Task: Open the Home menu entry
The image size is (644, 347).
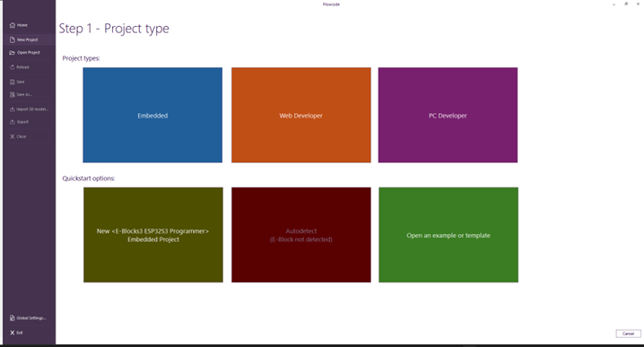Action: [29, 25]
